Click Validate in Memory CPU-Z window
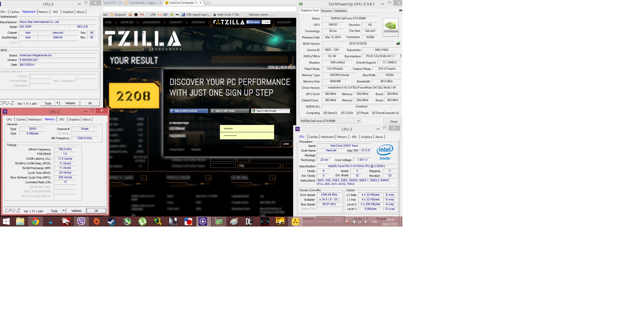Screen dimensions: 644x310 point(76,211)
